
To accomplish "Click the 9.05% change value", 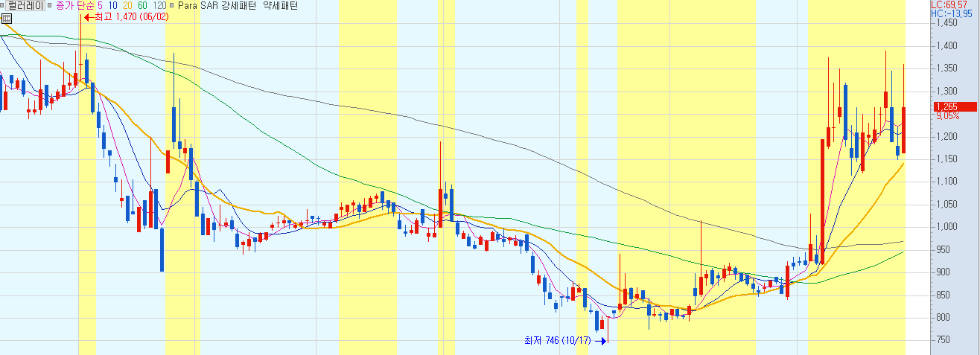I will 947,115.
